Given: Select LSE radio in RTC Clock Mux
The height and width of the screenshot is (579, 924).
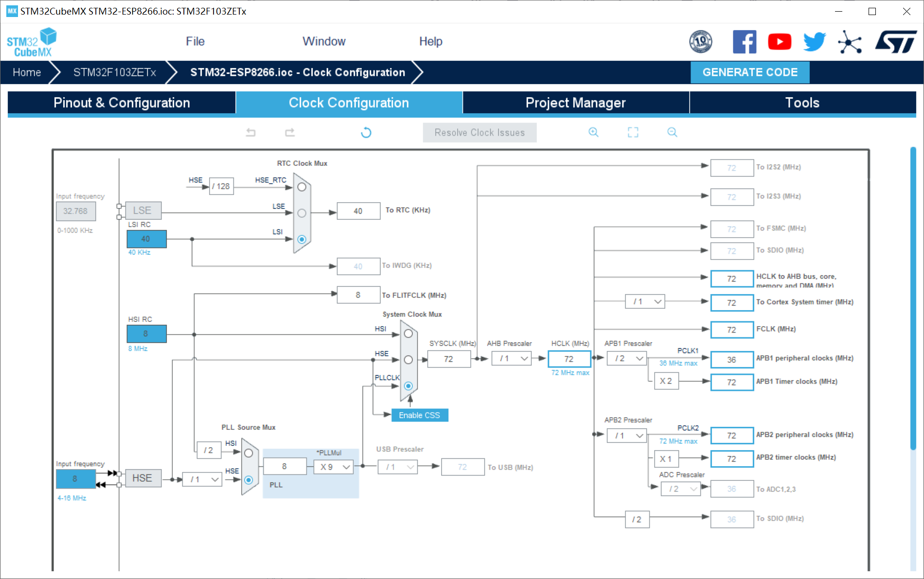Looking at the screenshot, I should tap(302, 213).
